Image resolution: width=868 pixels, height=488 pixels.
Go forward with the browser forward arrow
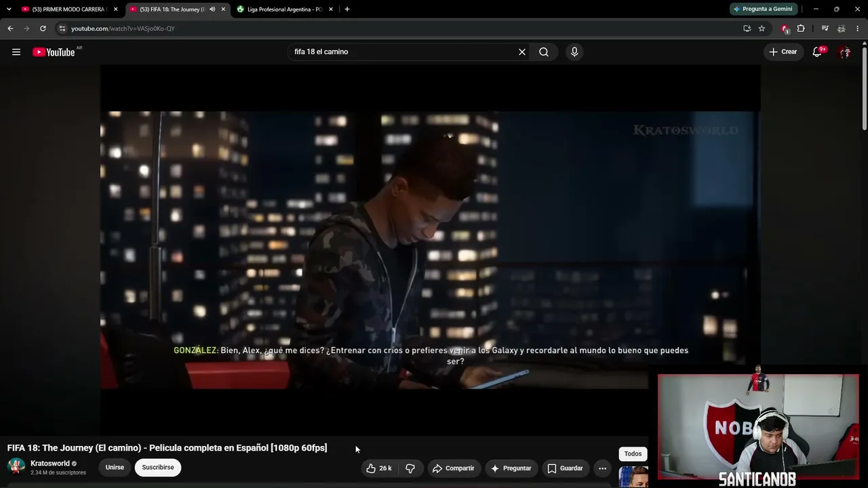tap(26, 28)
